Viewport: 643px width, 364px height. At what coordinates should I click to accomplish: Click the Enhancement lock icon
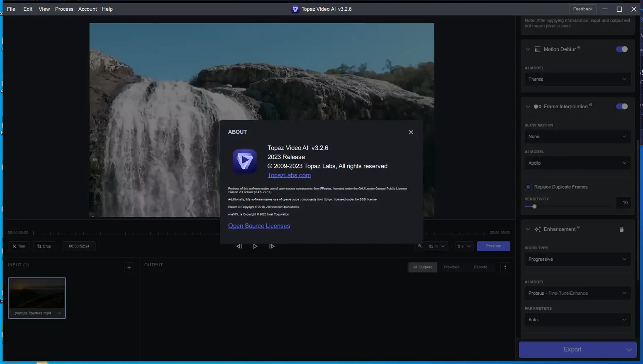(x=621, y=229)
